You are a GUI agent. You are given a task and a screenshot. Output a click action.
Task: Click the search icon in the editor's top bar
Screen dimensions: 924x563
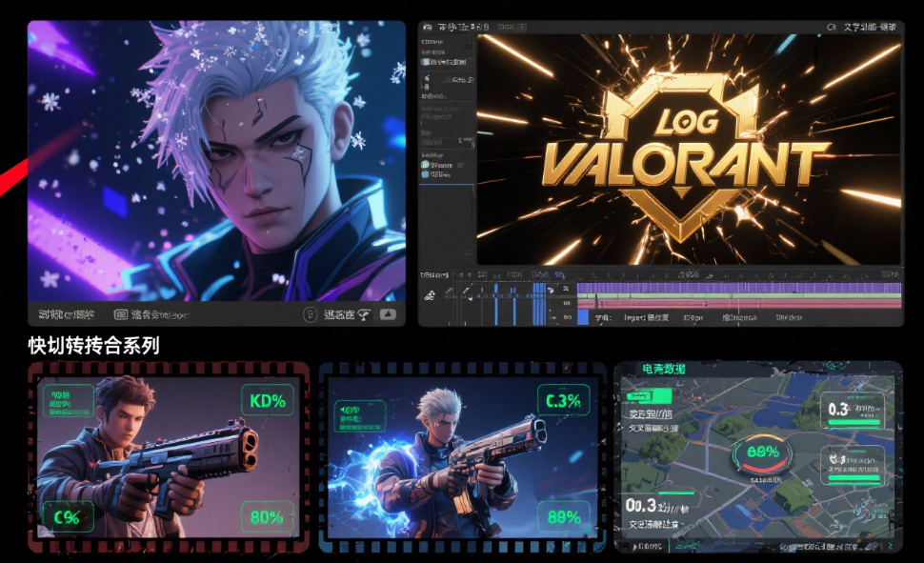click(831, 27)
